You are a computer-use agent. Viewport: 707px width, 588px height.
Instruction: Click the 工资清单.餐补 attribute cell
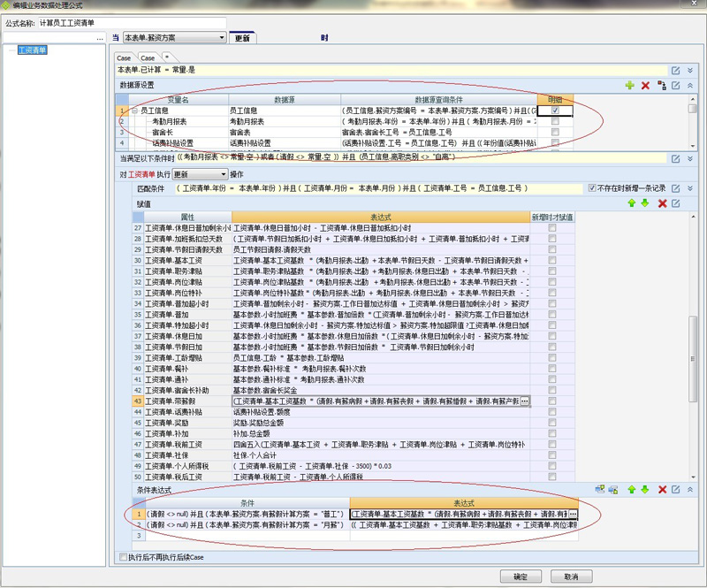[187, 369]
